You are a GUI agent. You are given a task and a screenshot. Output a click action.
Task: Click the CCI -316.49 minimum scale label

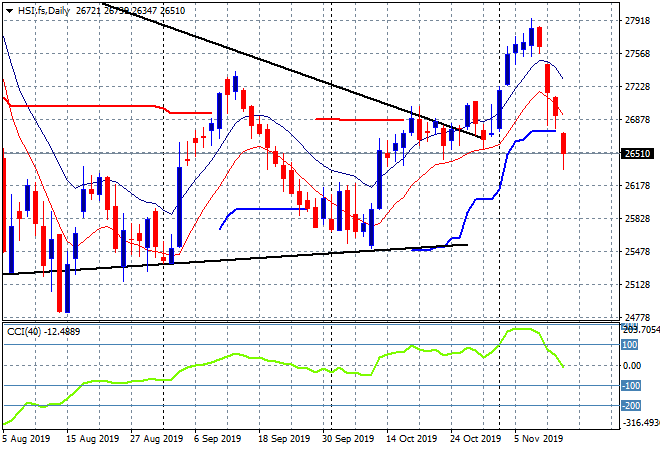tap(641, 422)
